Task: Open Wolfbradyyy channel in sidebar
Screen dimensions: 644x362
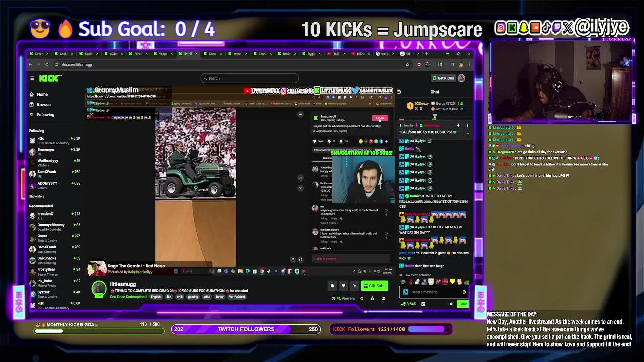Action: [55, 162]
